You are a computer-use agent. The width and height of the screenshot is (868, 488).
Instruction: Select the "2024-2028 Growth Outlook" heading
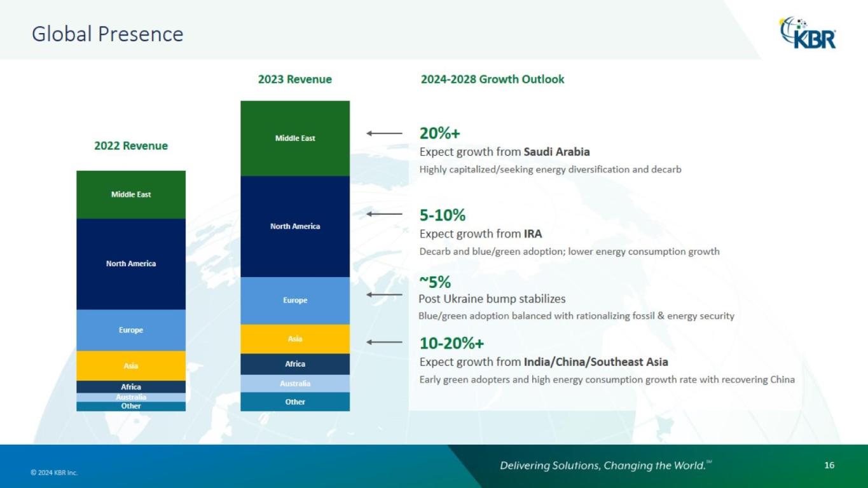tap(493, 79)
